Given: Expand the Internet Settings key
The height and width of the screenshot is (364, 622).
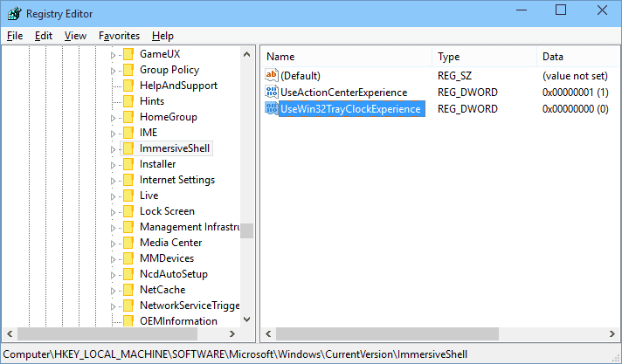Looking at the screenshot, I should point(113,181).
